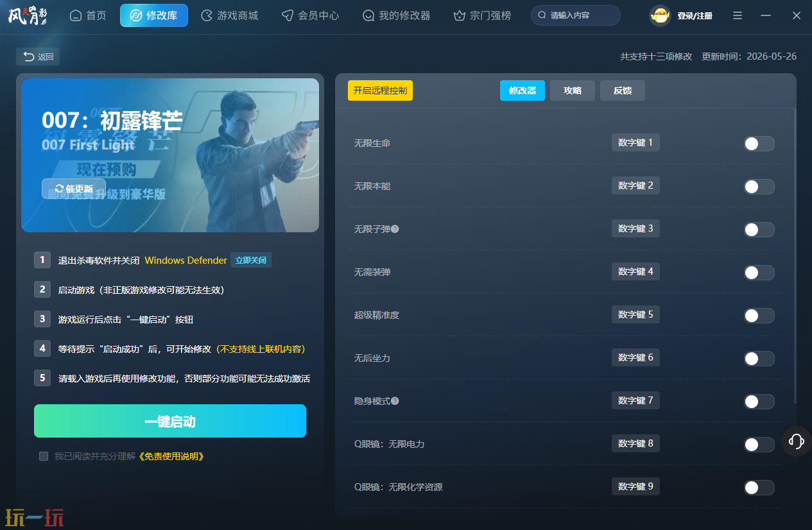The image size is (812, 530).
Task: Open the 宗门强榜 tab
Action: tap(482, 15)
